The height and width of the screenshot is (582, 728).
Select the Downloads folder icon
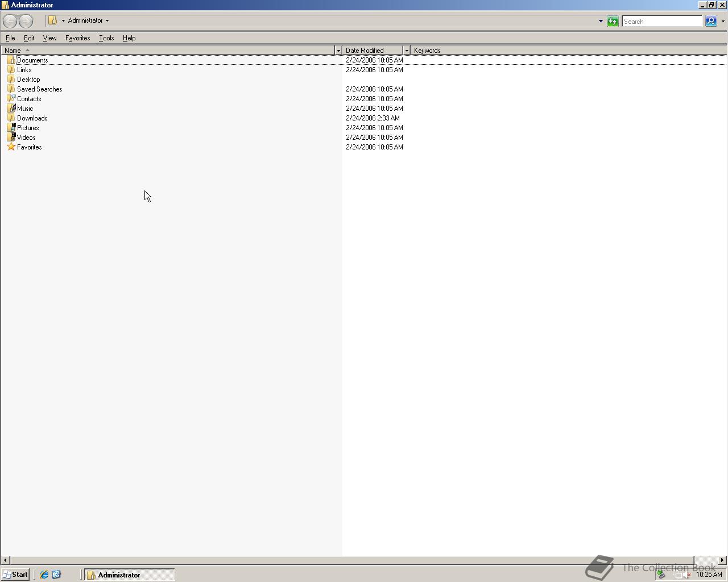pos(11,118)
